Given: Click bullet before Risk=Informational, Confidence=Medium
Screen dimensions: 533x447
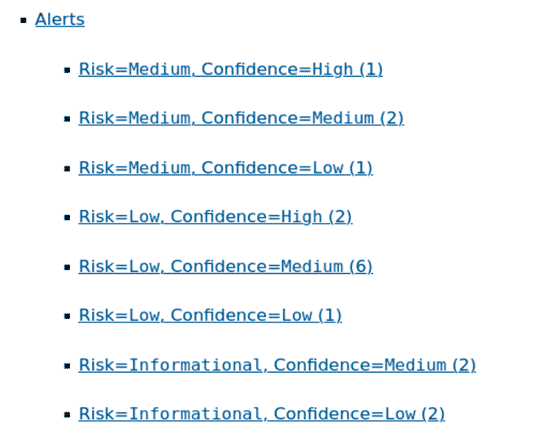Looking at the screenshot, I should 67,366.
